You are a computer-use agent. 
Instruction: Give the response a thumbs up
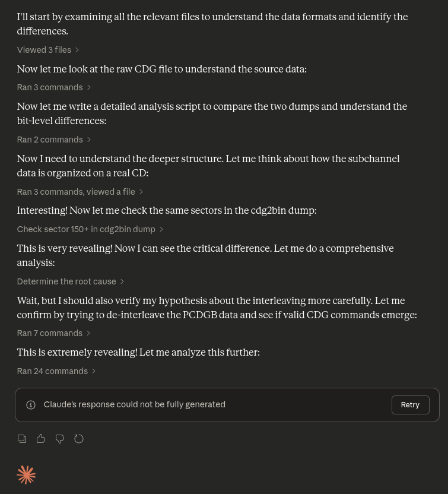[41, 439]
